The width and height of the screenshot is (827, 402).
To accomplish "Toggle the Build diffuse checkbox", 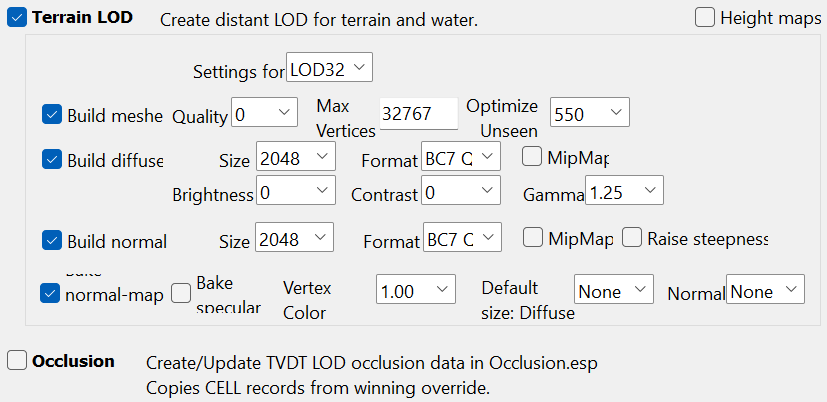I will [52, 159].
